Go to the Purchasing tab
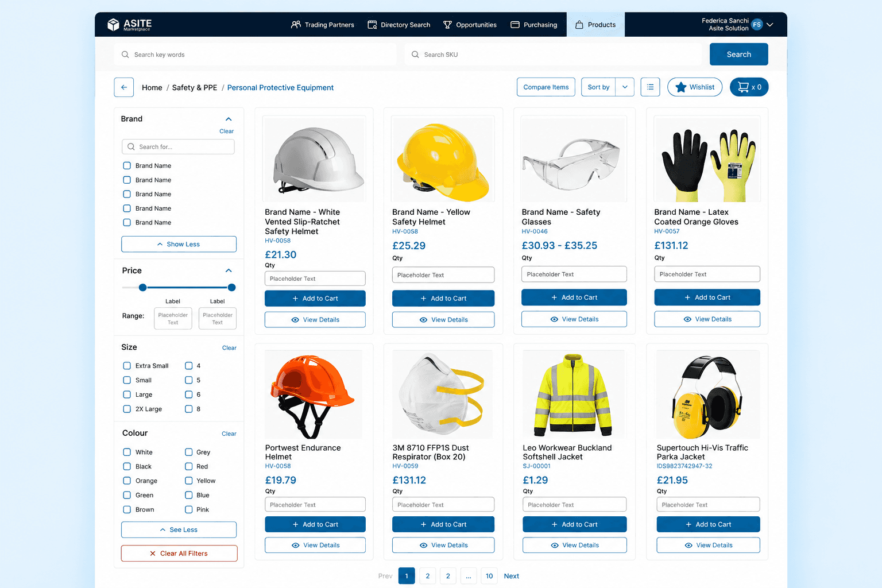The height and width of the screenshot is (588, 882). pos(533,25)
